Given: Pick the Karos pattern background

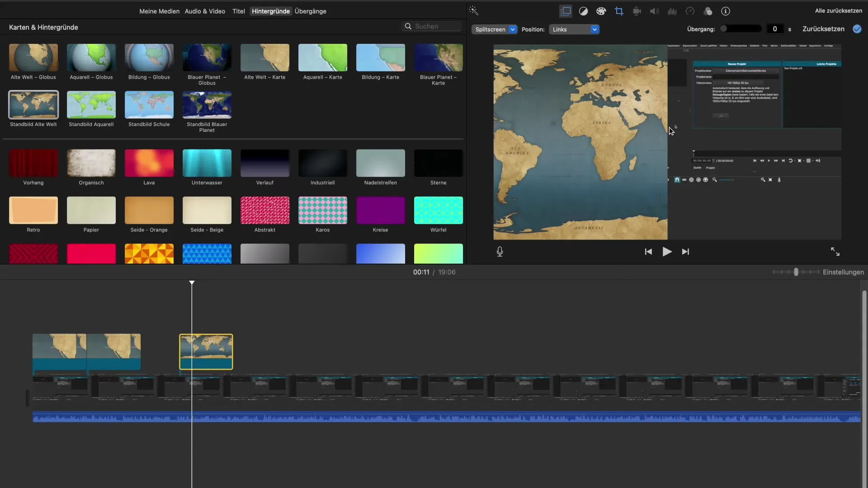Looking at the screenshot, I should [x=323, y=210].
